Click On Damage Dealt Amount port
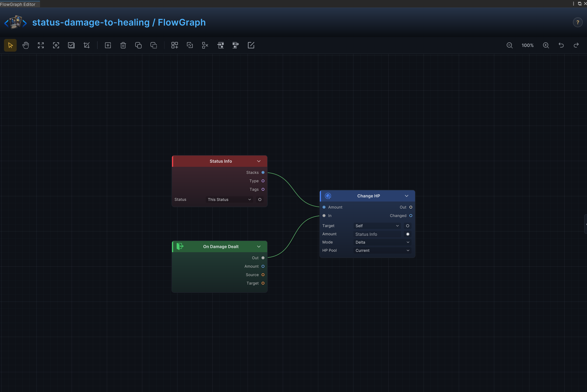587x392 pixels. pos(263,266)
